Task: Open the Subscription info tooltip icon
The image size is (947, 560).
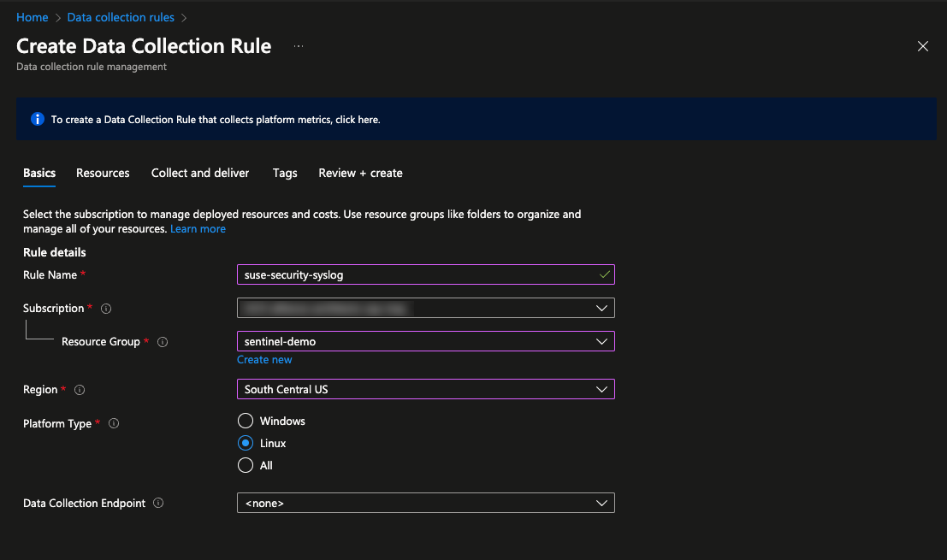Action: tap(104, 309)
